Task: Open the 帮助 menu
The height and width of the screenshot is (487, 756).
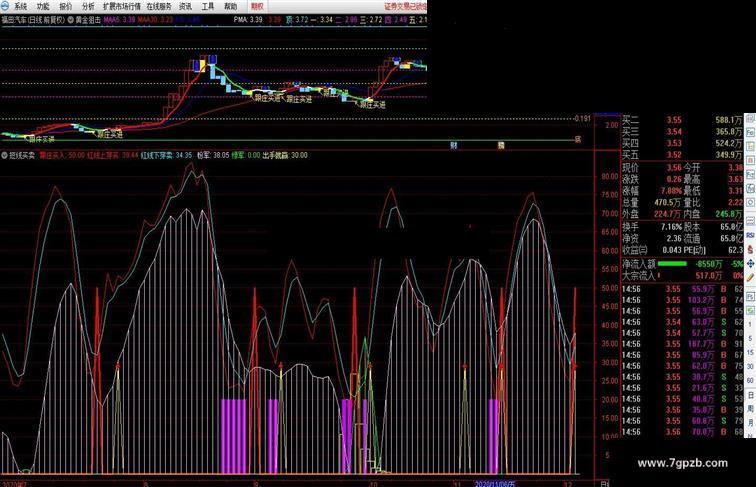Action: click(x=230, y=6)
